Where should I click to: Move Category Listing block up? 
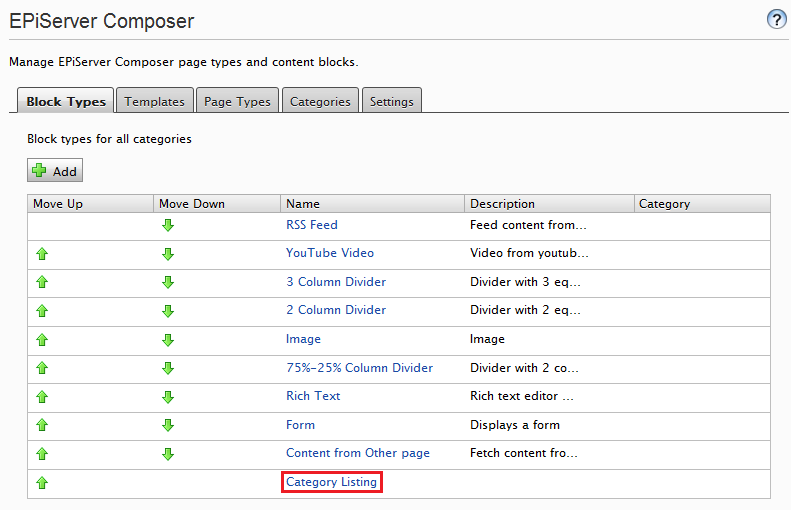[x=42, y=483]
